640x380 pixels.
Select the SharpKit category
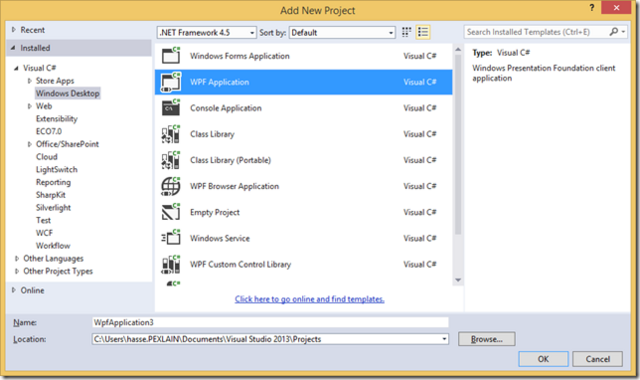(x=51, y=195)
